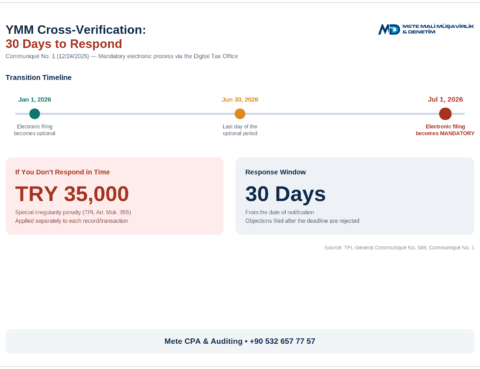Screen dimensions: 480x369
Task: Select the teal Jan 1, 2026 timeline dot
Action: coord(35,114)
